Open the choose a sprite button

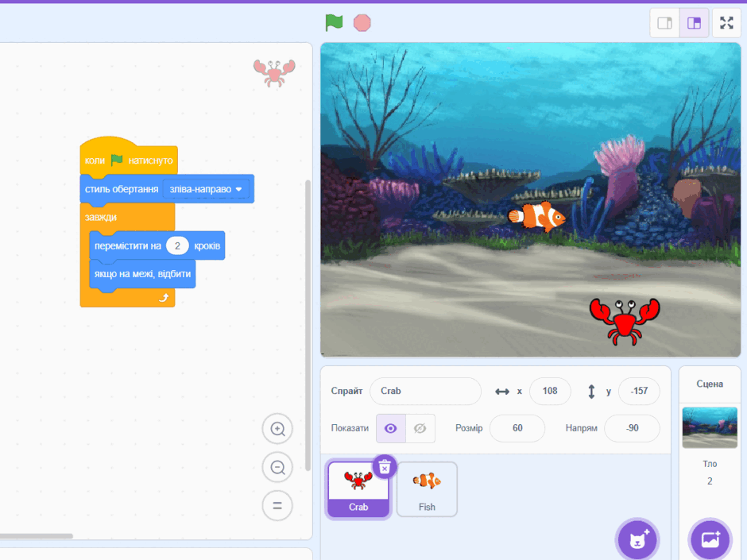[637, 540]
